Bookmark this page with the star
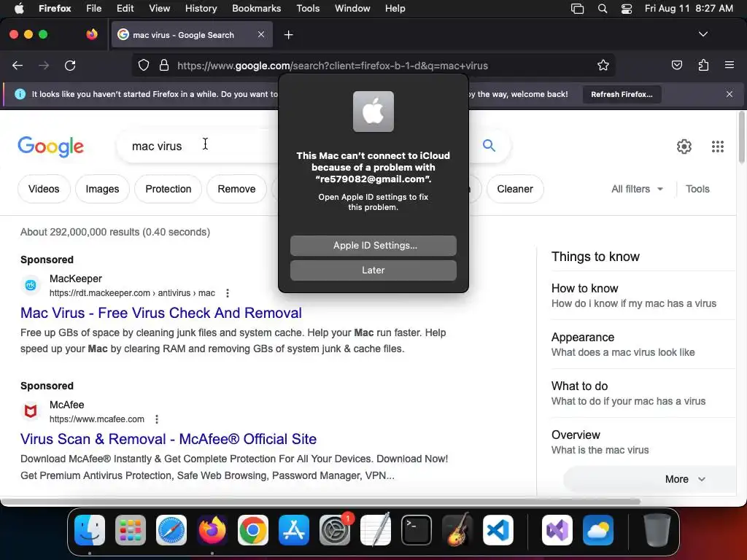Screen dimensions: 747x560 603,65
